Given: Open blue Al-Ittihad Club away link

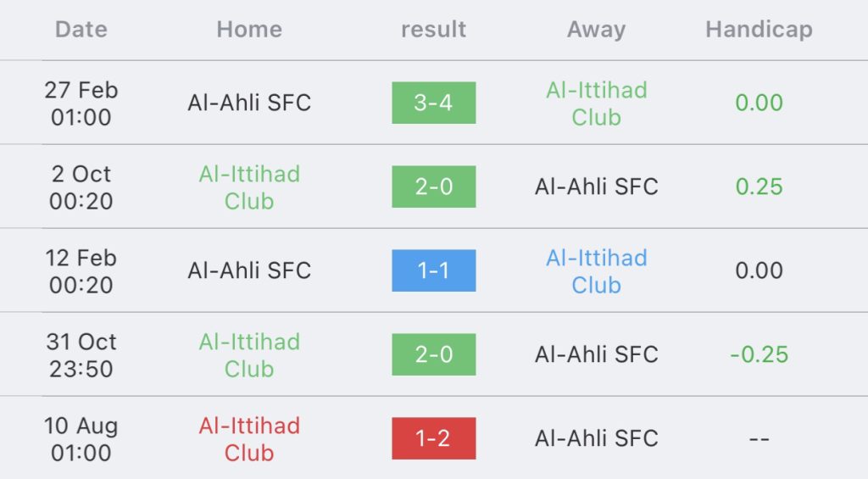Looking at the screenshot, I should coord(596,270).
